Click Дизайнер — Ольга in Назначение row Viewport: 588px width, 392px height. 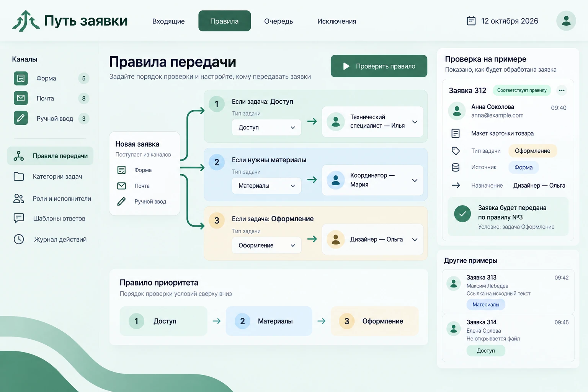[x=539, y=185]
